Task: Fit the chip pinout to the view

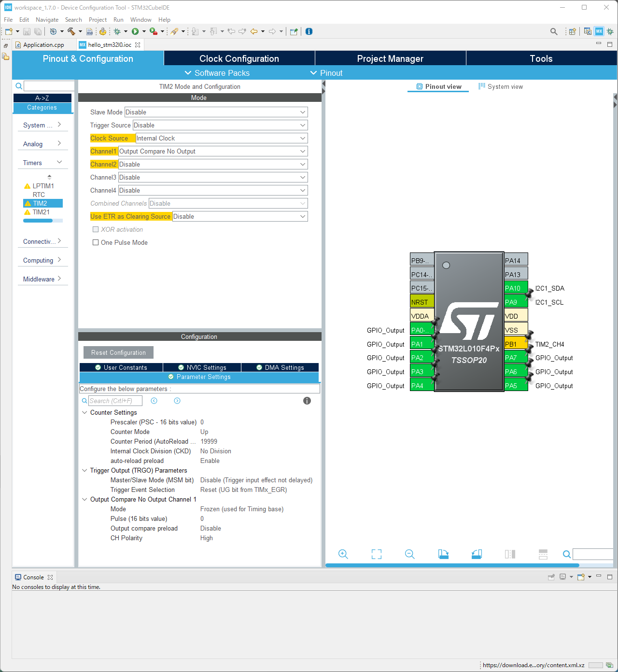Action: [377, 554]
